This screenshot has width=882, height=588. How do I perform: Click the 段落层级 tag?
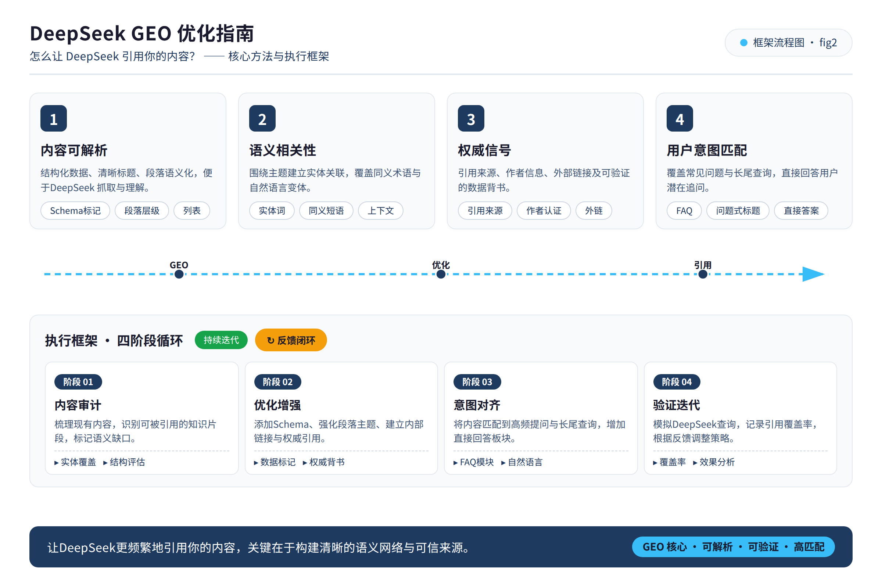(x=142, y=211)
